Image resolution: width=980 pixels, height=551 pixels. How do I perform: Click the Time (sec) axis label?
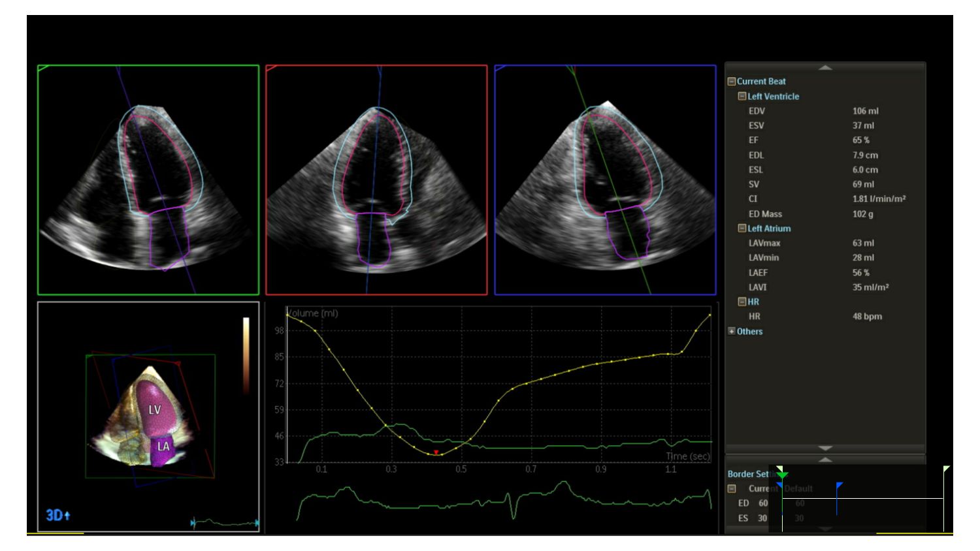pyautogui.click(x=688, y=456)
